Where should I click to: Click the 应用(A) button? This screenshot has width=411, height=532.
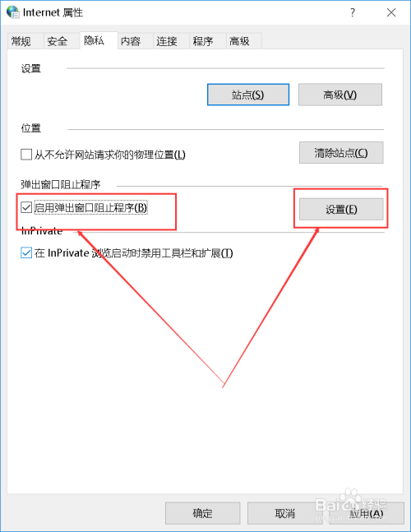(367, 513)
